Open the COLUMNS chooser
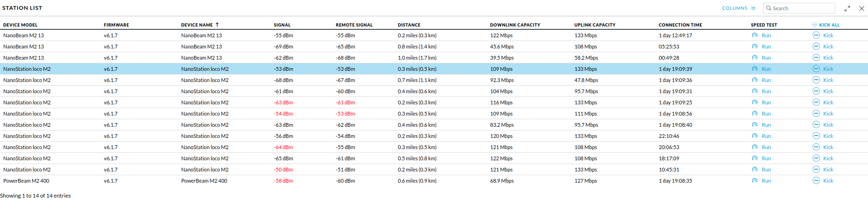 point(738,8)
